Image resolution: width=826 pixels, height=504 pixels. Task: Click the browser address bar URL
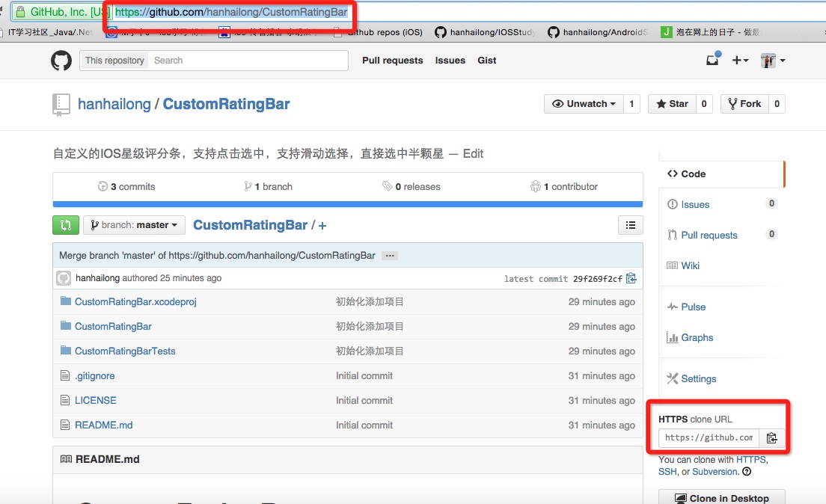tap(230, 12)
